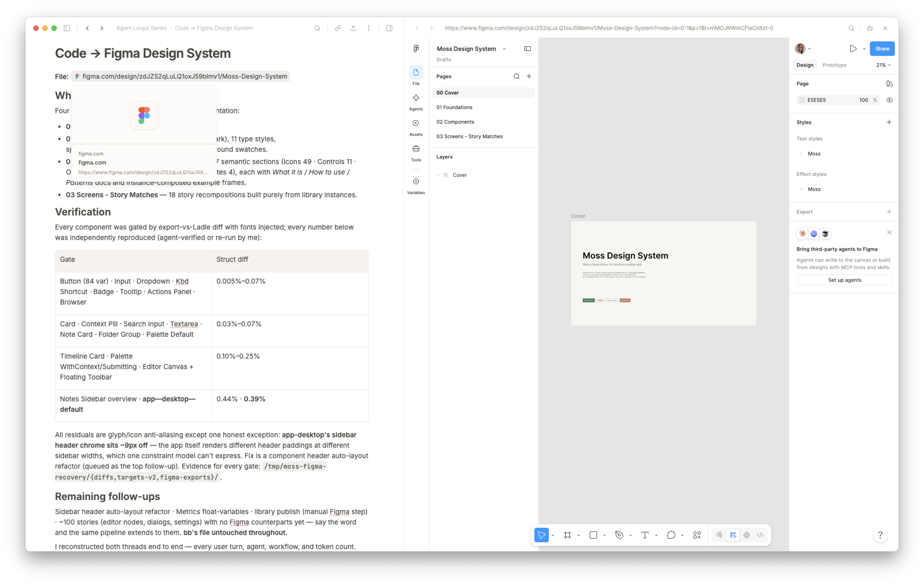
Task: Search within the notes app
Action: (x=317, y=28)
